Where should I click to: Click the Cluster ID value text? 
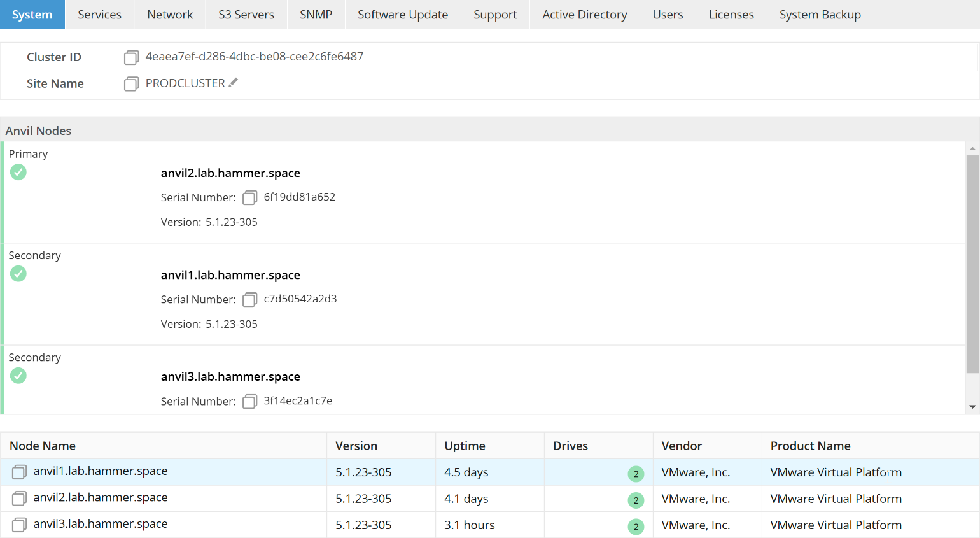[255, 57]
